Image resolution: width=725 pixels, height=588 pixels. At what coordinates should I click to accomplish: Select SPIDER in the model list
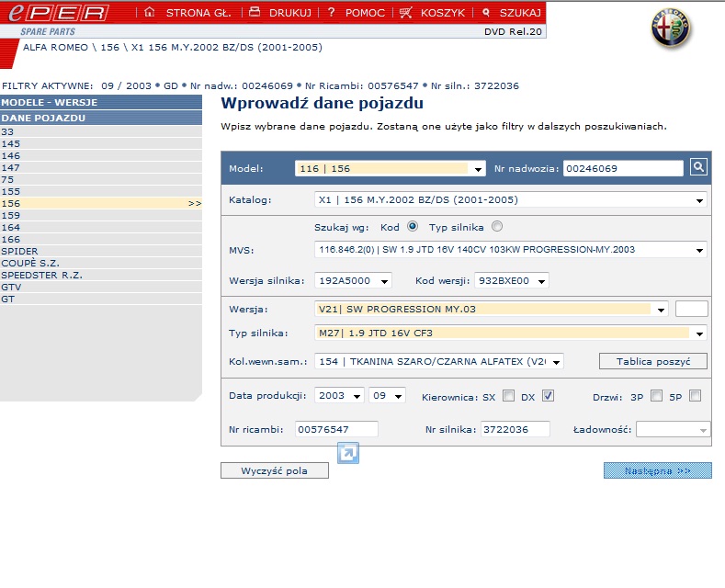(x=101, y=252)
